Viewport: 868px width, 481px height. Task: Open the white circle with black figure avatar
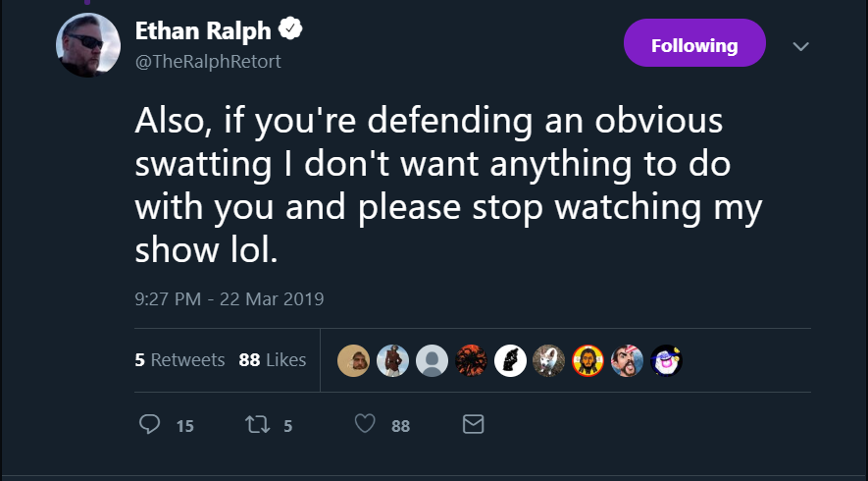[x=510, y=361]
